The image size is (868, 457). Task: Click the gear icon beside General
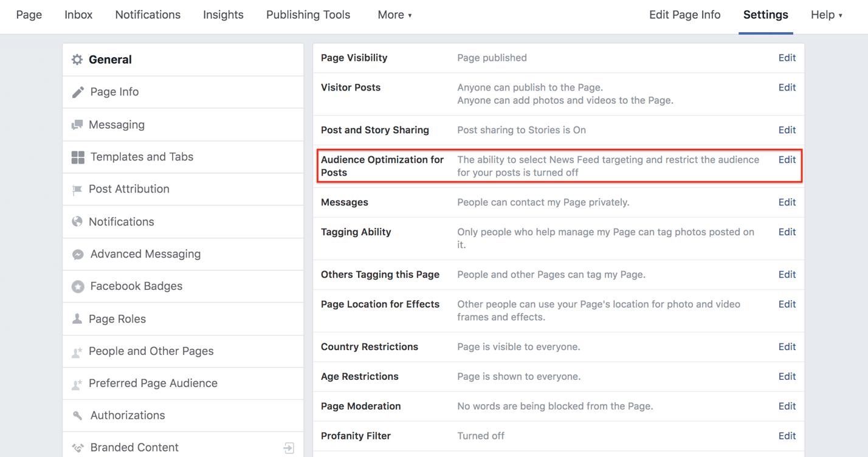coord(77,60)
